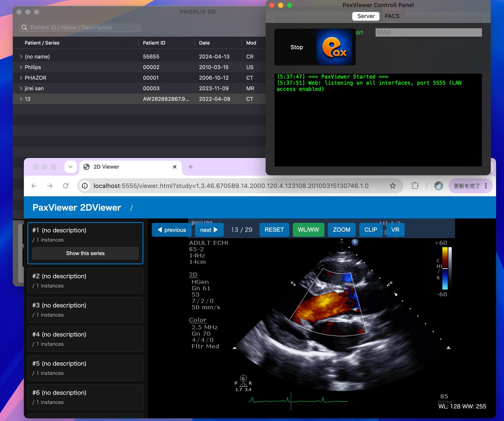Click the port field showing 5555
This screenshot has width=504, height=421.
(x=428, y=32)
